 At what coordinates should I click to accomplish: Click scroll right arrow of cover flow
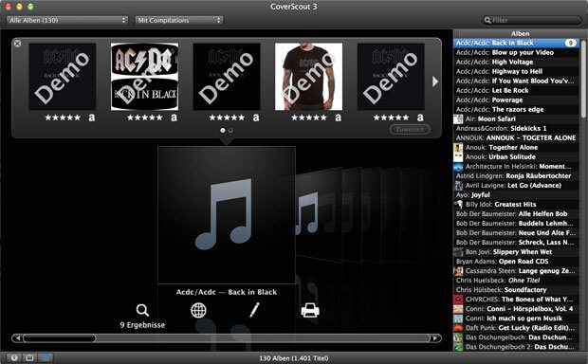(x=435, y=338)
